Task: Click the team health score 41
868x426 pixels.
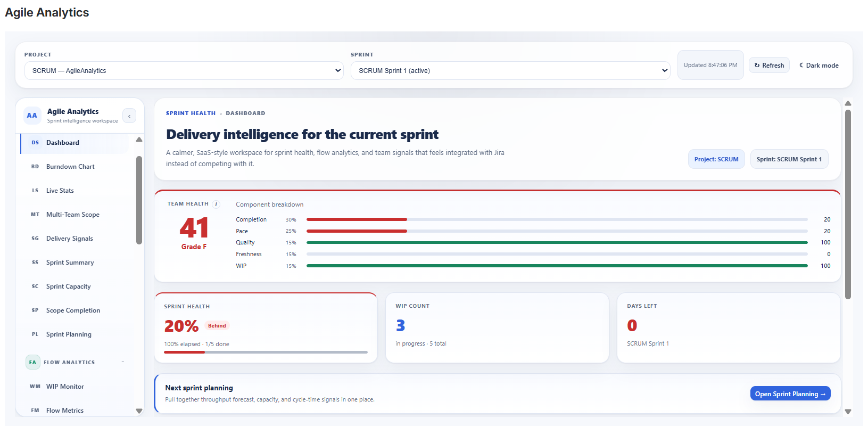Action: coord(194,228)
